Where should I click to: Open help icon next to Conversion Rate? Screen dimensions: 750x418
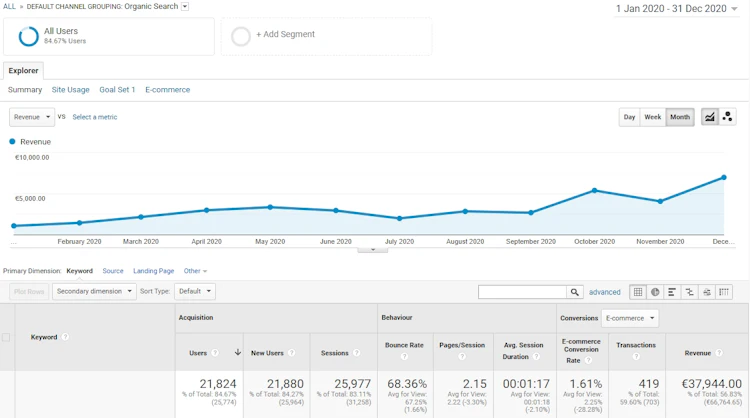[589, 361]
